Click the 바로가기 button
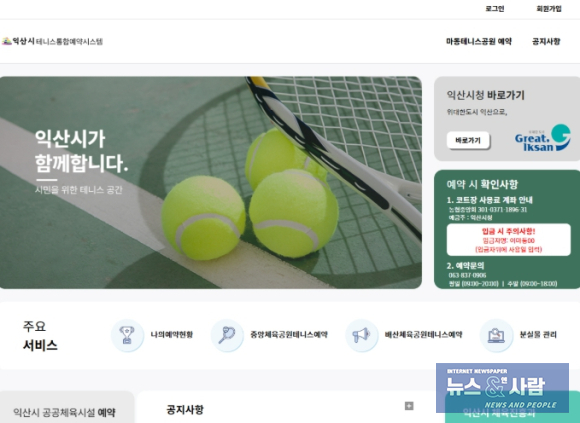Image resolution: width=580 pixels, height=423 pixels. [x=468, y=141]
